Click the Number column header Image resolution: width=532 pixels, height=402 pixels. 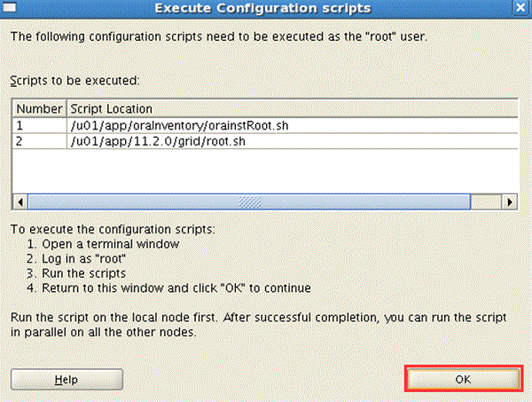[x=39, y=108]
